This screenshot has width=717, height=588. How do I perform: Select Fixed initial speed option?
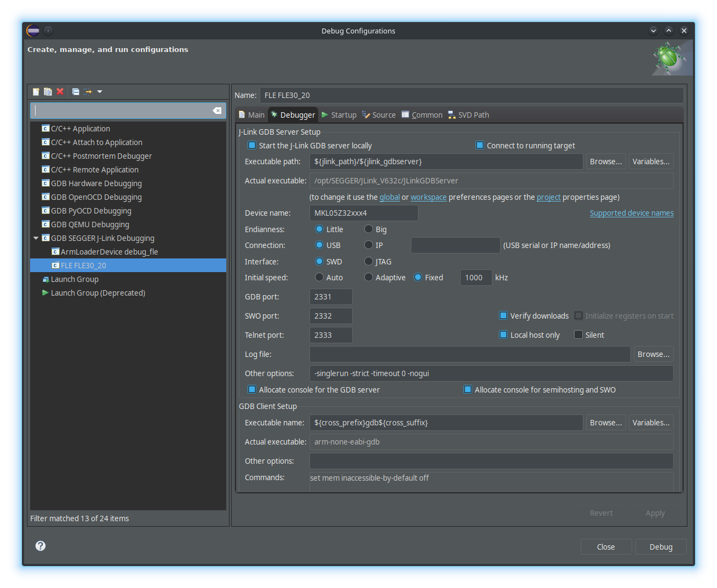point(418,278)
